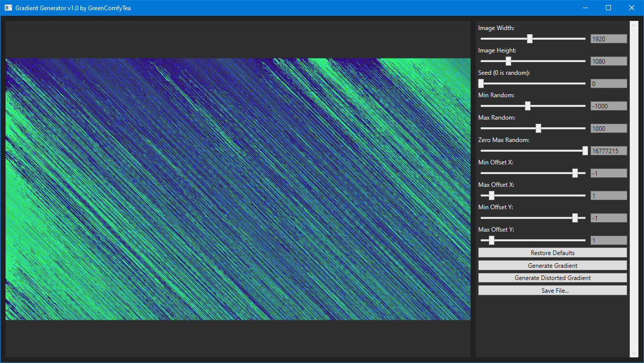The image size is (644, 363).
Task: Open the Save File... dialog
Action: [552, 290]
